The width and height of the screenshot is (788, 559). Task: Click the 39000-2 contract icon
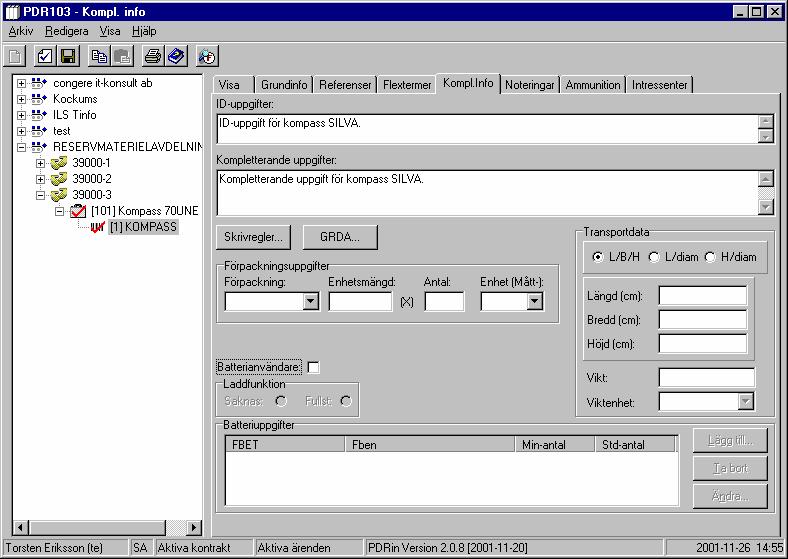coord(59,179)
